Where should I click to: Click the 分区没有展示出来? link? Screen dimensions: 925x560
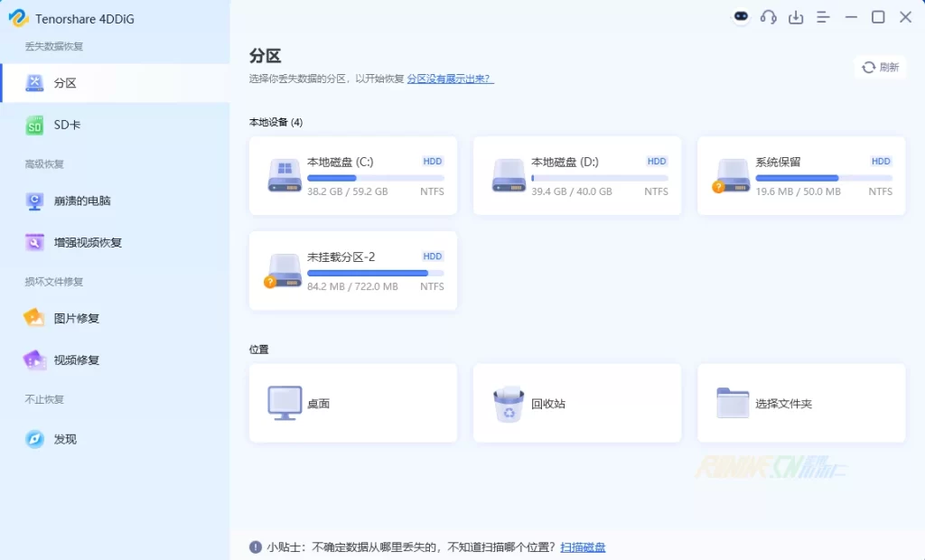[x=450, y=79]
